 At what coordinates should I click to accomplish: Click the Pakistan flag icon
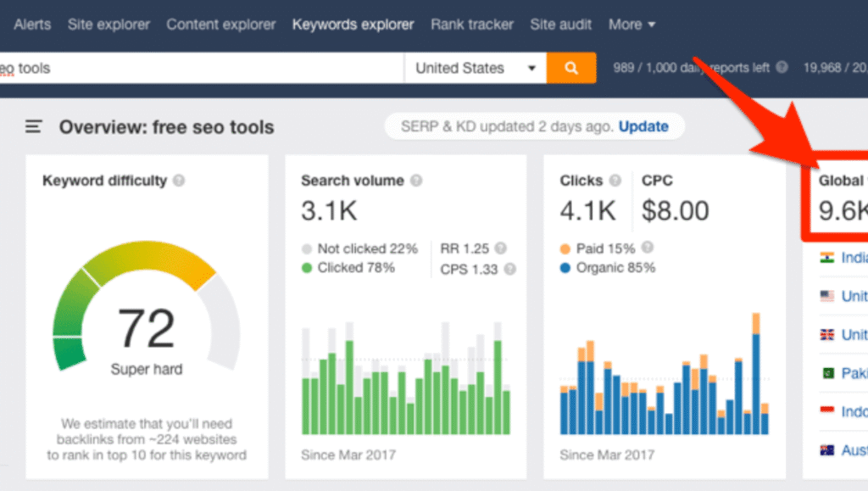point(827,373)
